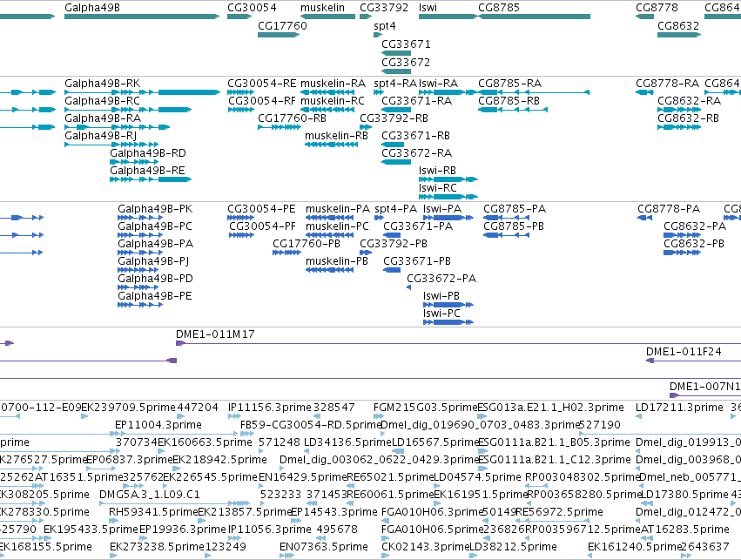Viewport: 741px width, 560px height.
Task: Click the CG8632 gene label
Action: point(678,25)
